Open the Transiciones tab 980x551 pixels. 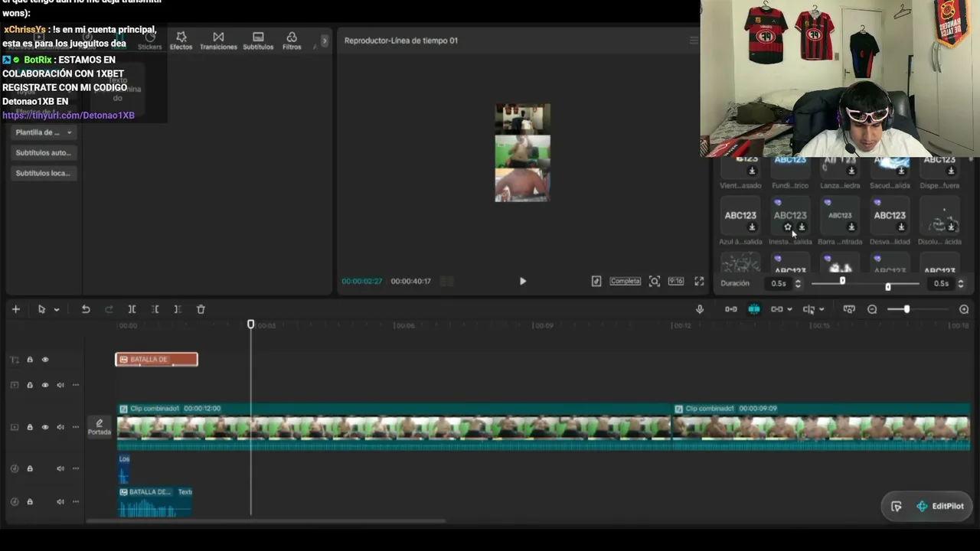click(x=218, y=41)
